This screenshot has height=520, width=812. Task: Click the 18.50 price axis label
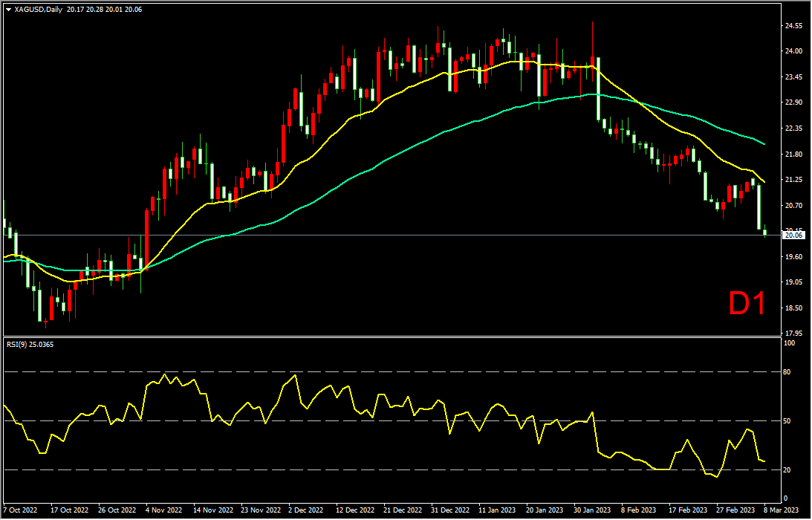pos(793,308)
